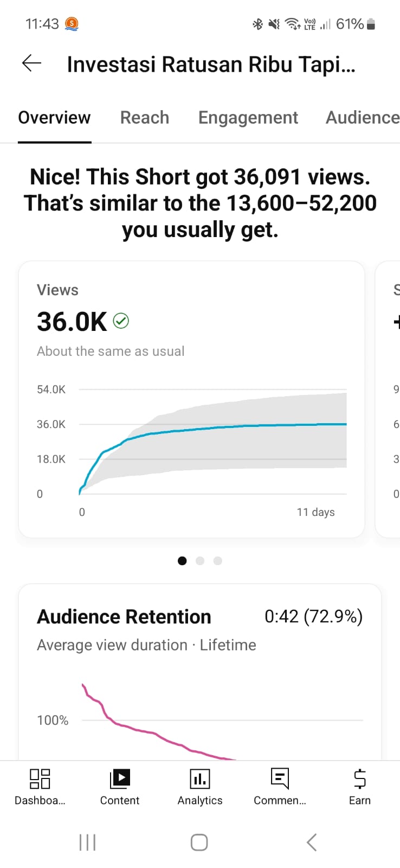Select the third carousel page dot
This screenshot has width=400, height=868.
[x=218, y=561]
